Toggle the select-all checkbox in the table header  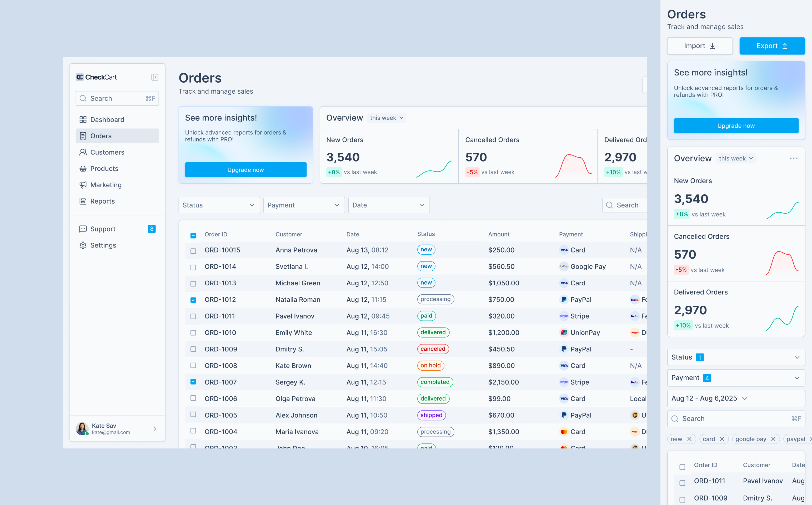point(193,235)
